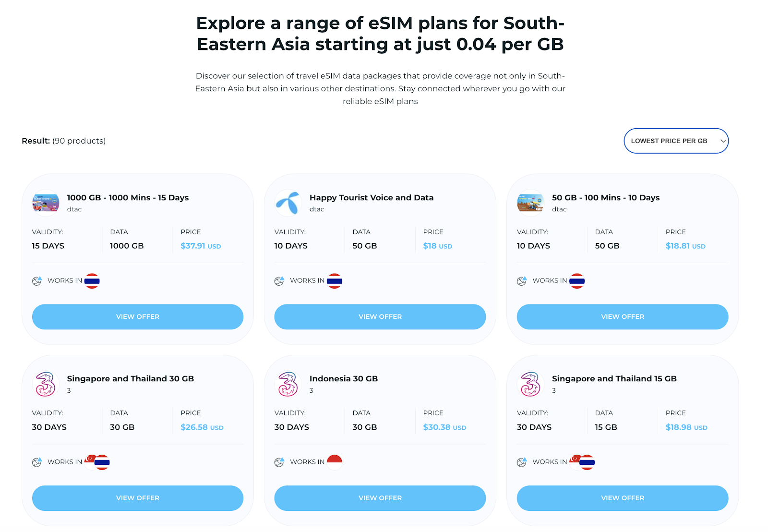Open the Lowest Price Per GB sort dropdown
Screen dimensions: 768x532
point(676,141)
